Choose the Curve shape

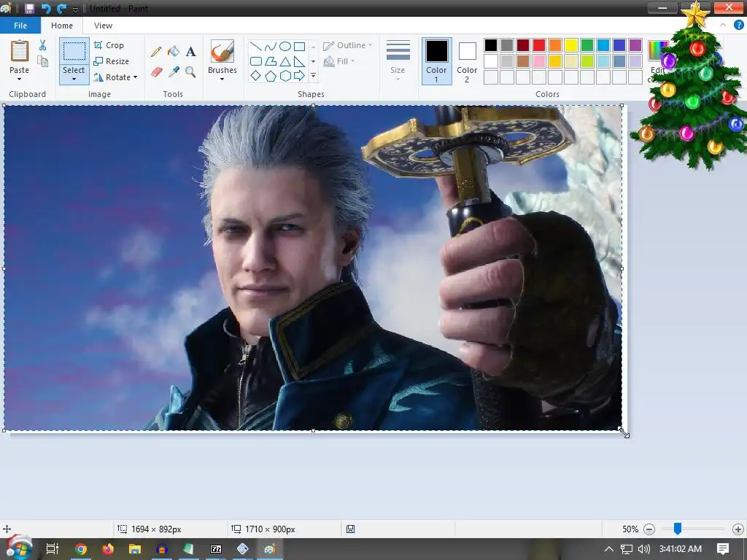pos(270,47)
